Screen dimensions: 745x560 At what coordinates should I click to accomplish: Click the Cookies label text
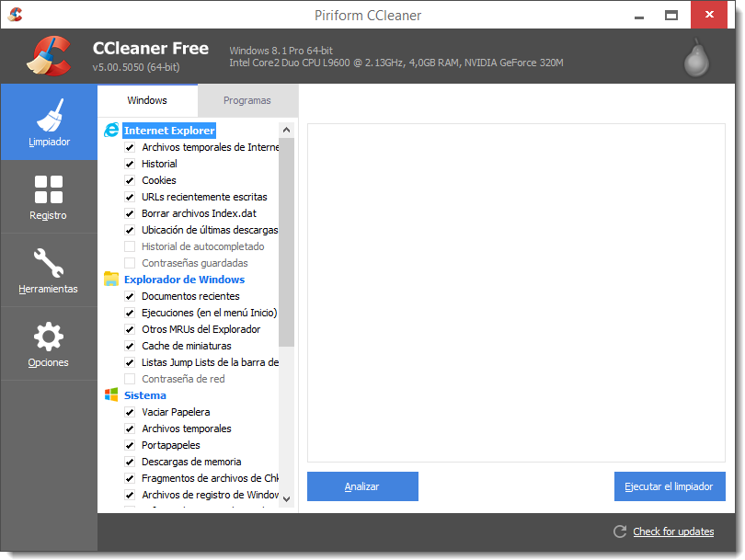(x=159, y=180)
